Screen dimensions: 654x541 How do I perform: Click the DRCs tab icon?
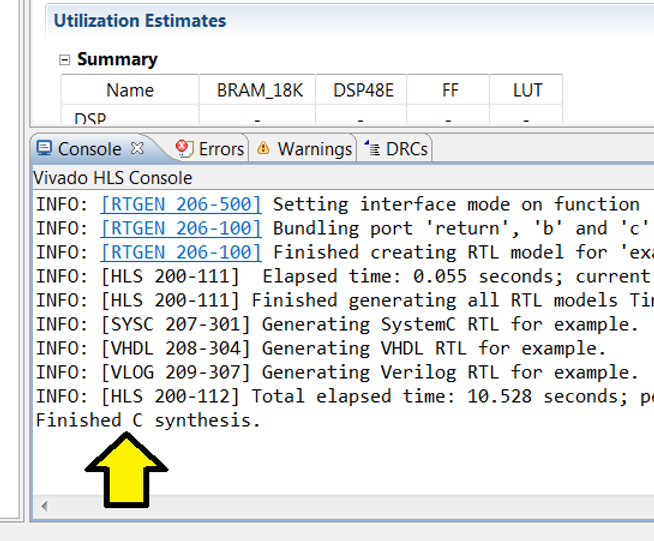pyautogui.click(x=370, y=148)
